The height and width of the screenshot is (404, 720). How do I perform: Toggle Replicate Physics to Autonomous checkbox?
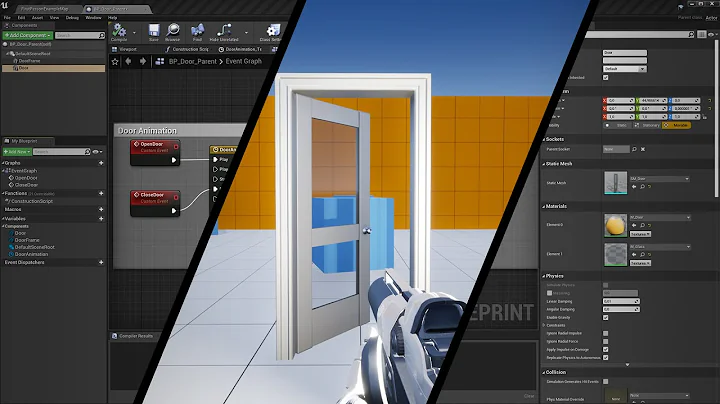(606, 358)
